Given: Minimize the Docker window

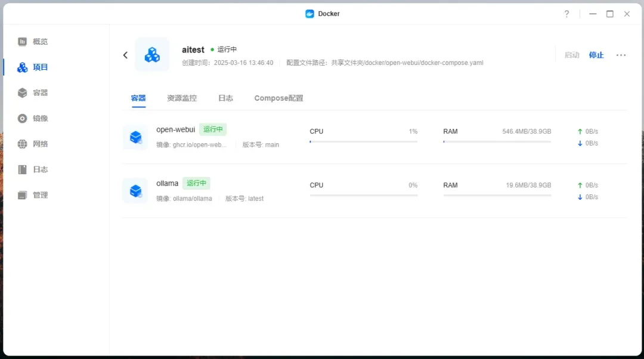Looking at the screenshot, I should 593,14.
